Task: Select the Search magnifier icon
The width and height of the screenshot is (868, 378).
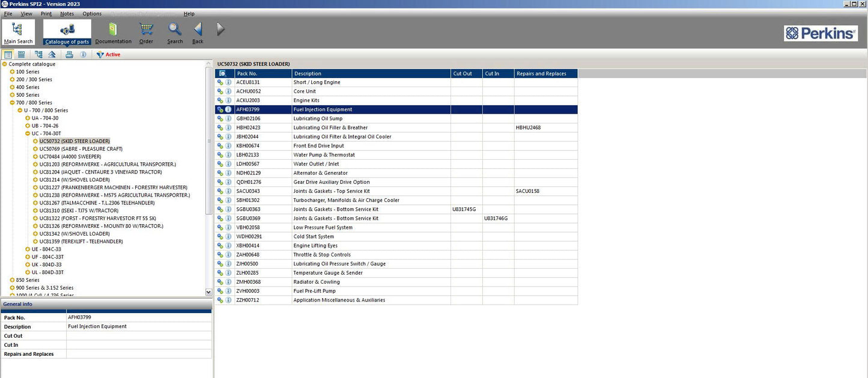Action: tap(174, 28)
